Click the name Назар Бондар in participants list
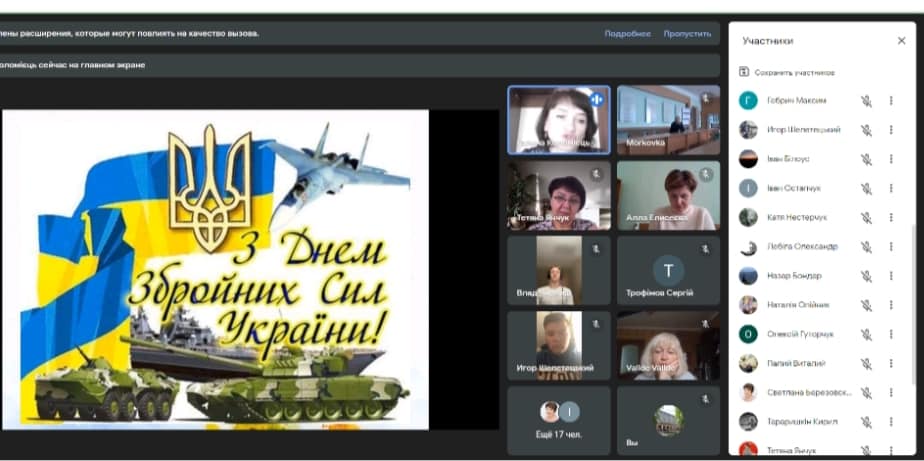This screenshot has height=461, width=924. (x=794, y=276)
